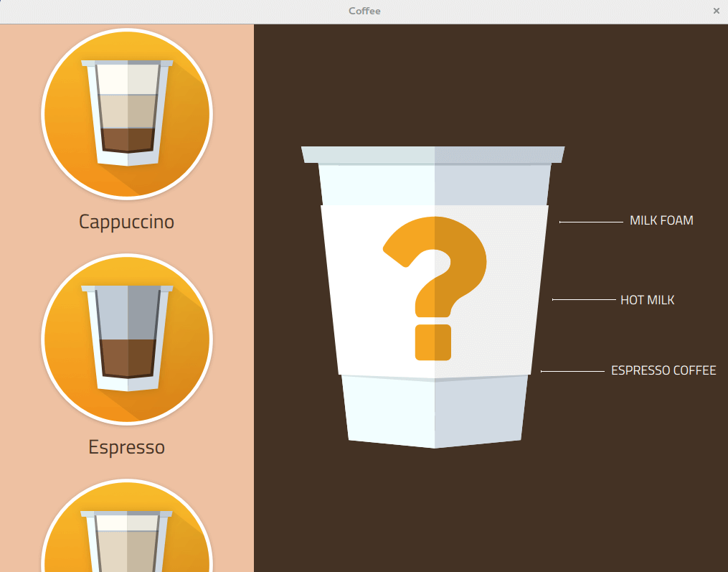This screenshot has width=728, height=572.
Task: Click the Espresso text label
Action: 127,447
